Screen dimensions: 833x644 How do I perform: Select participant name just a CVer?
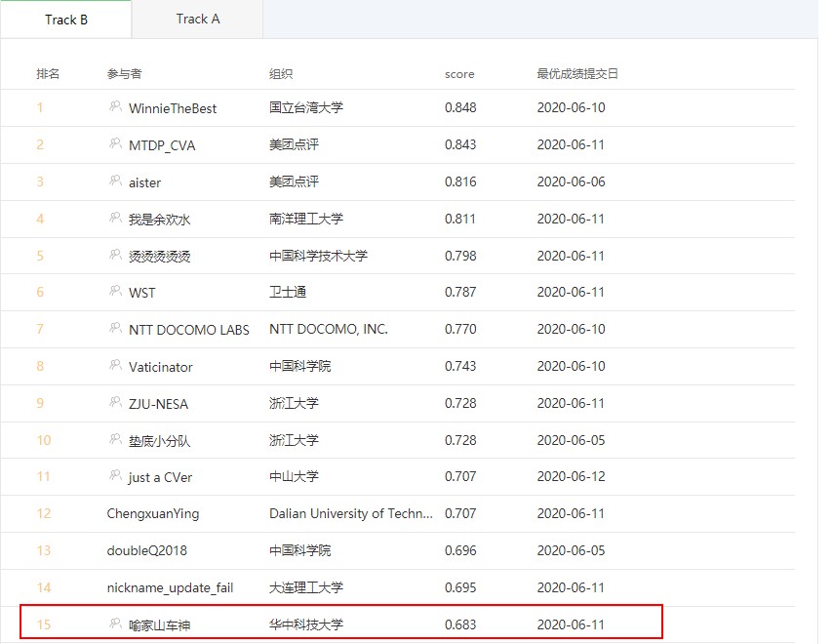pos(160,478)
